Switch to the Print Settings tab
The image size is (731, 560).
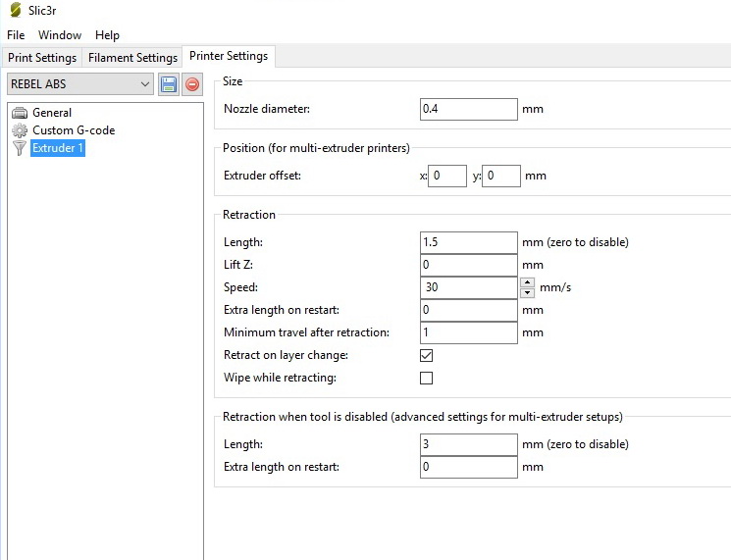(x=42, y=58)
